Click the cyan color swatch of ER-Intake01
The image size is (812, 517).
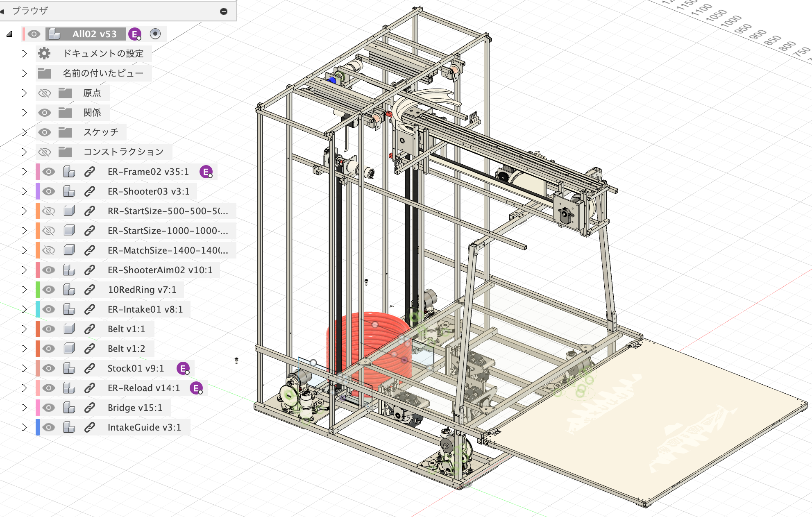point(38,309)
